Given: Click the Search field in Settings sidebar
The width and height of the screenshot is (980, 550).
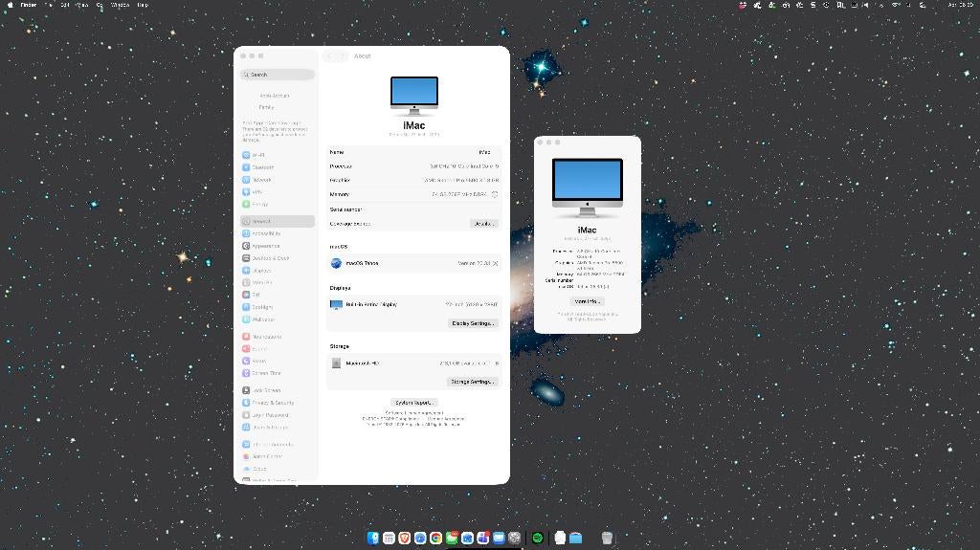Looking at the screenshot, I should [277, 75].
